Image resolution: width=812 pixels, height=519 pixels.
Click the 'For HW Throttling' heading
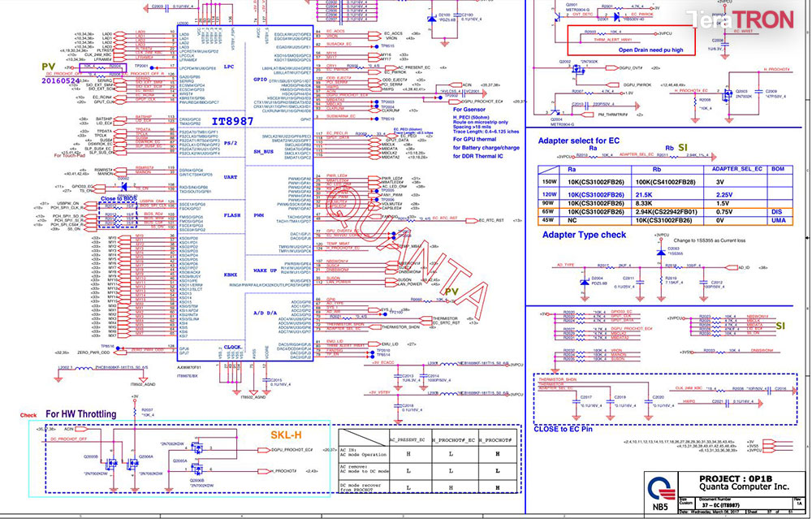pyautogui.click(x=80, y=414)
